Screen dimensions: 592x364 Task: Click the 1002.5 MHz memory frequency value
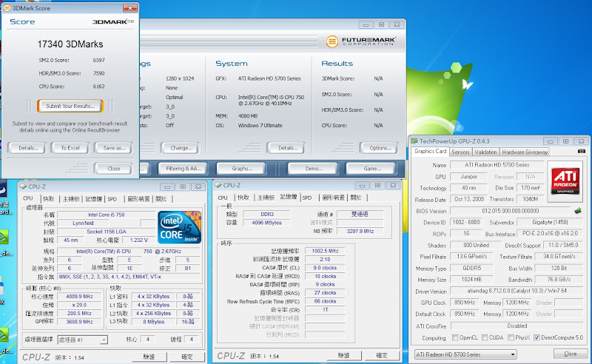pos(325,251)
